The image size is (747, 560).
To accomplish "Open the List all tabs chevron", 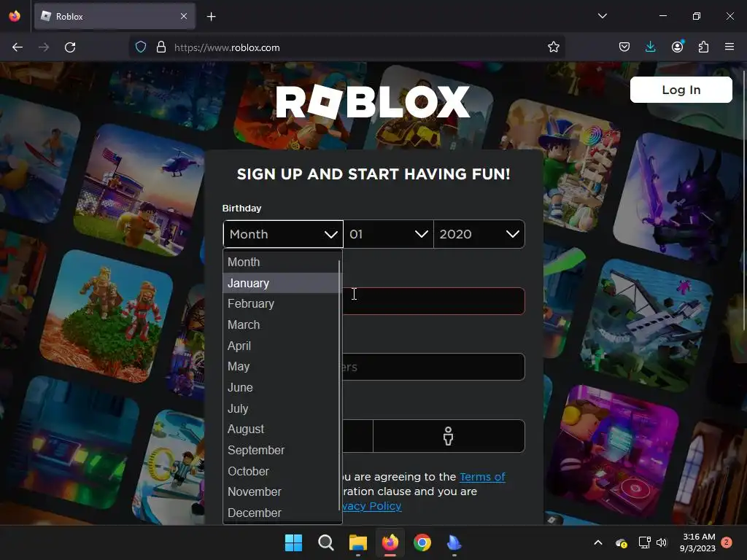I will (602, 16).
